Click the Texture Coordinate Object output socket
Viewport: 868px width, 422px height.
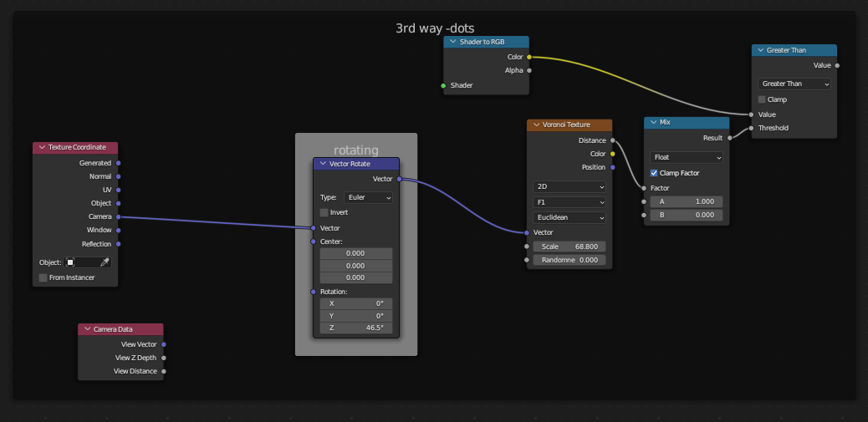pyautogui.click(x=119, y=204)
